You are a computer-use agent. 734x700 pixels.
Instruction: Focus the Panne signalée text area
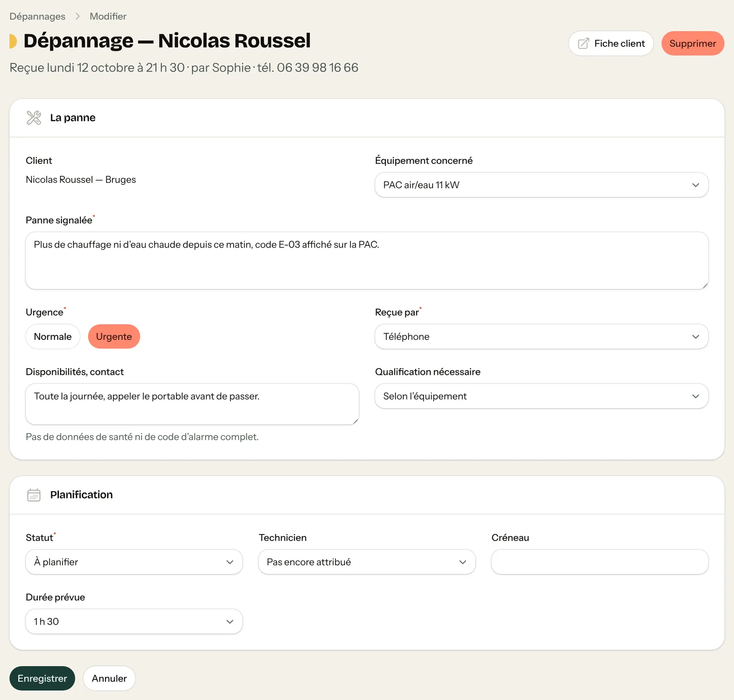(x=367, y=261)
